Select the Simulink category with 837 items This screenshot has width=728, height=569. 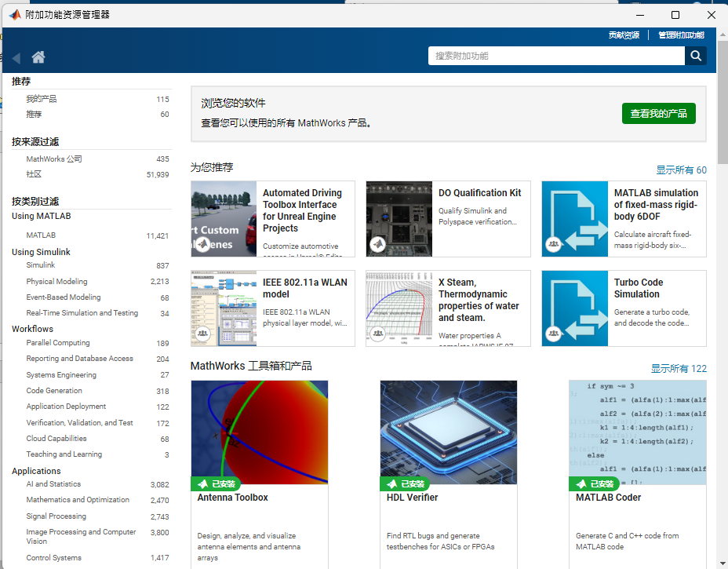coord(40,264)
